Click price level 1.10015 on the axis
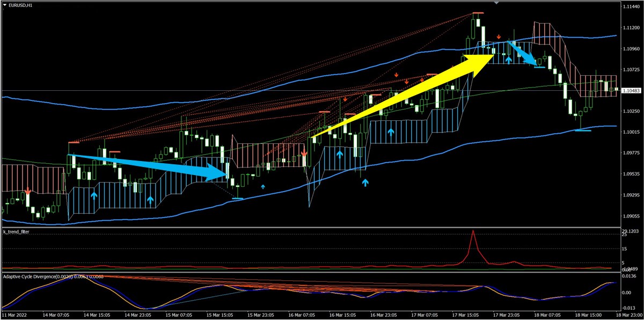 click(630, 132)
